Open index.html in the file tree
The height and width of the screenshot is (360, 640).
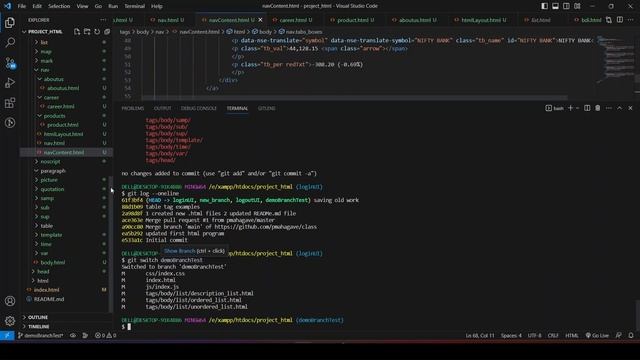[x=47, y=290]
